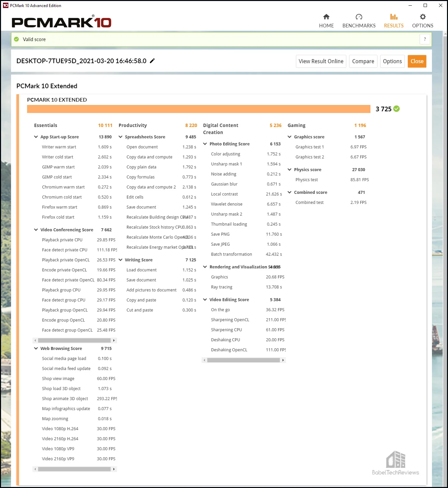Image resolution: width=448 pixels, height=488 pixels.
Task: Click the Options button beside Compare
Action: 392,61
